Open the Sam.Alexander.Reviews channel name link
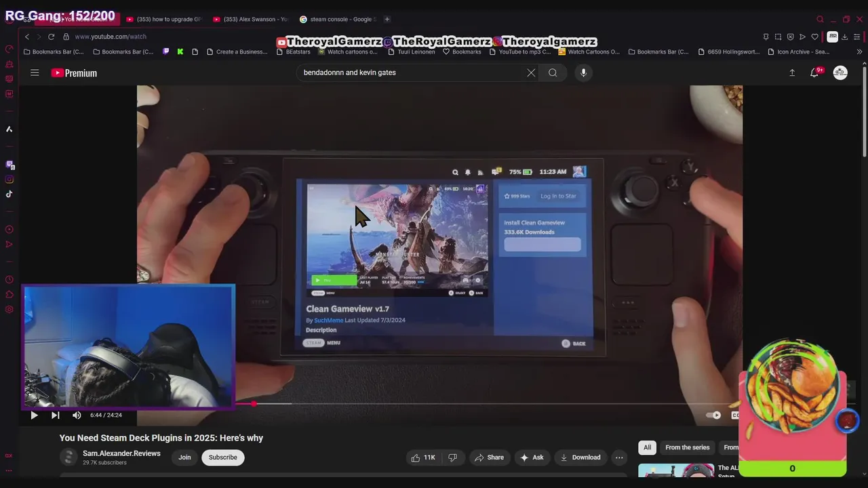This screenshot has width=868, height=488. tap(121, 453)
